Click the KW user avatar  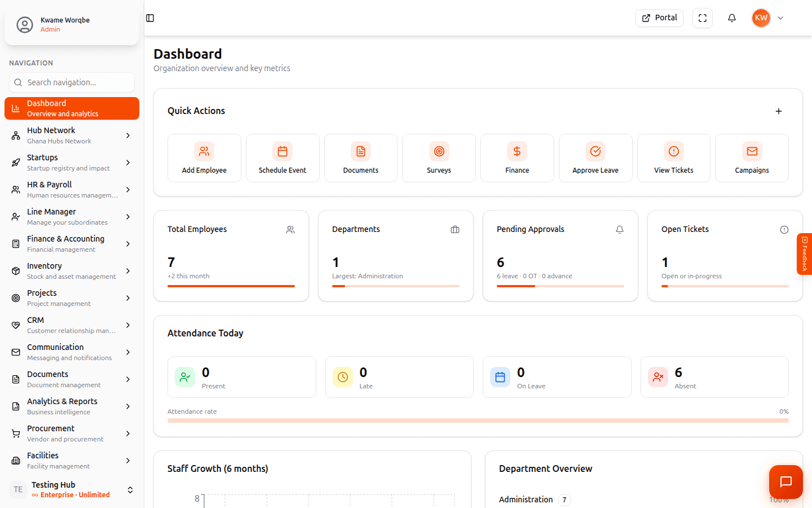coord(761,18)
